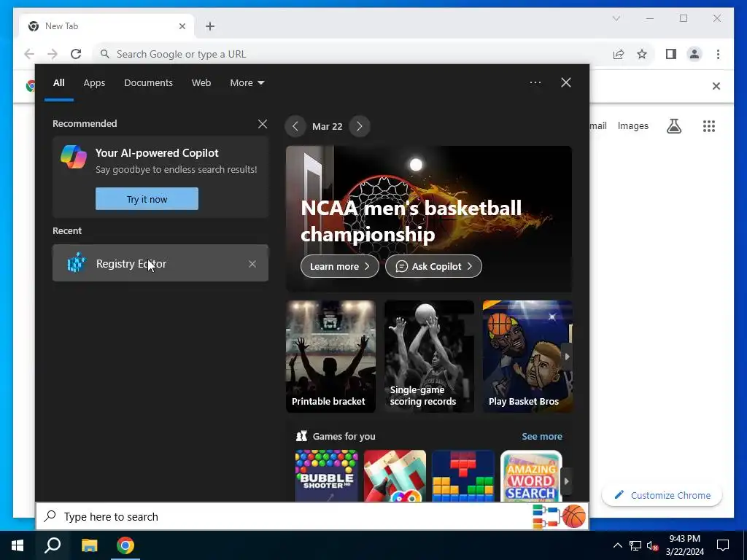Screen dimensions: 747x560
Task: Click Chrome's back navigation arrow
Action: click(29, 54)
